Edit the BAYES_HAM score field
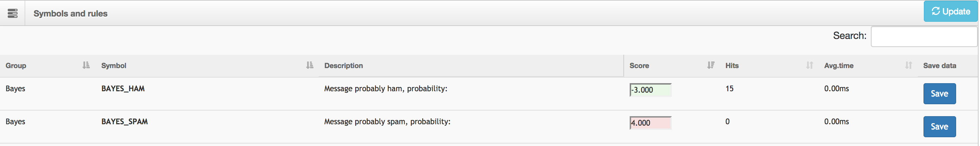 [650, 90]
